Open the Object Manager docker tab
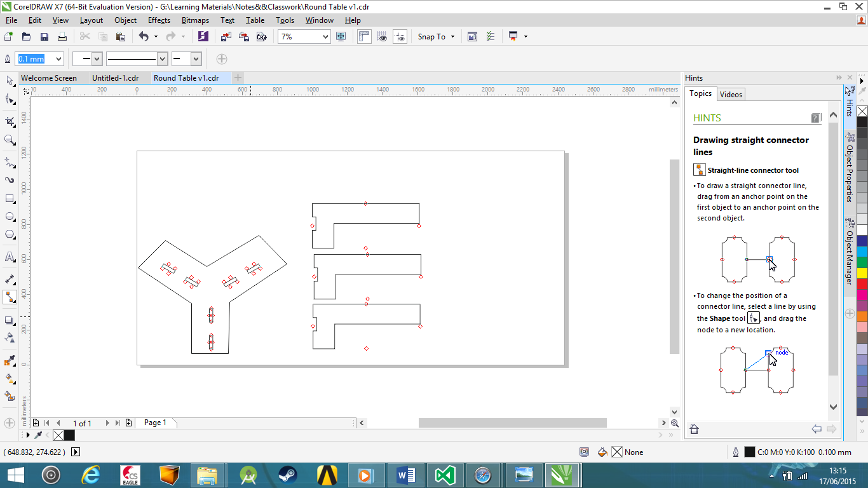Image resolution: width=868 pixels, height=488 pixels. [850, 252]
